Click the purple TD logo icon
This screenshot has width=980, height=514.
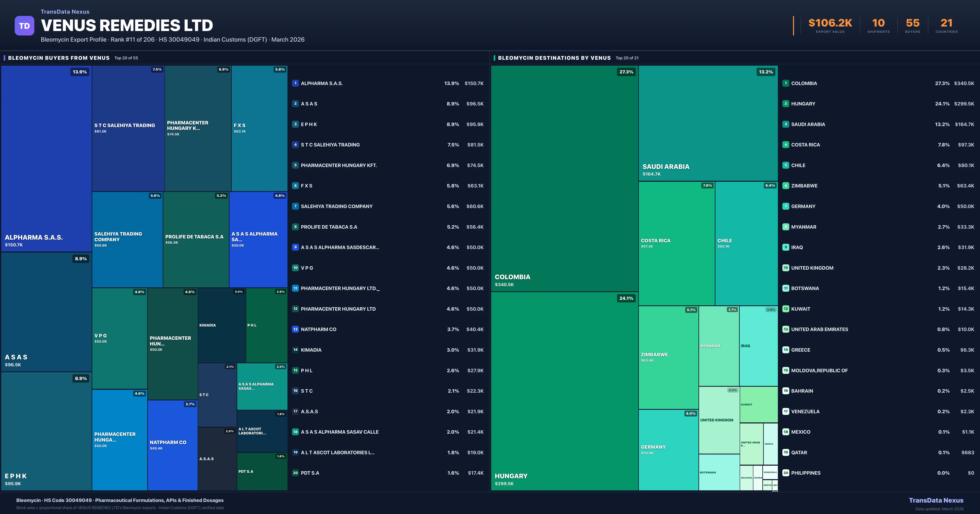tap(24, 26)
